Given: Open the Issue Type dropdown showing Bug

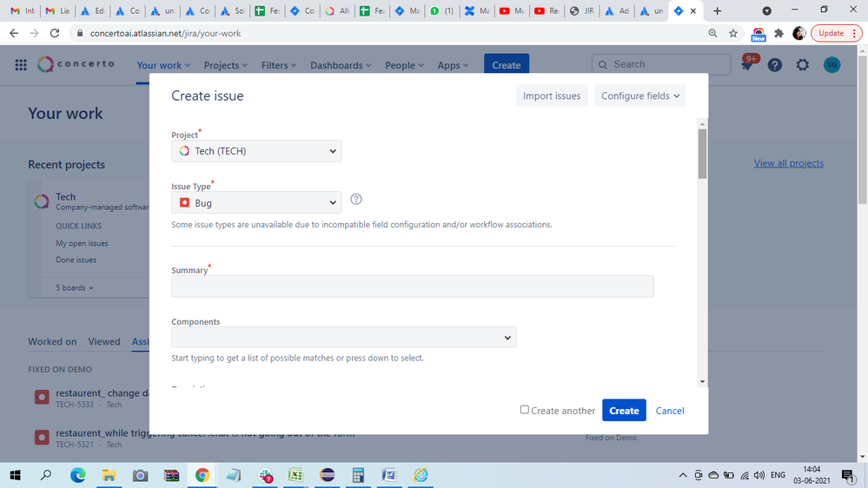Looking at the screenshot, I should pos(256,202).
